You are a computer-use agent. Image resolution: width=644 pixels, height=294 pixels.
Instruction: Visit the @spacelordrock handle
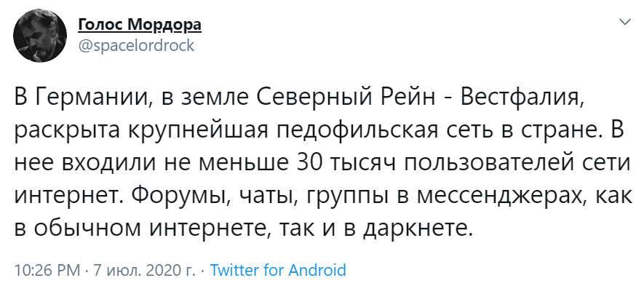136,45
